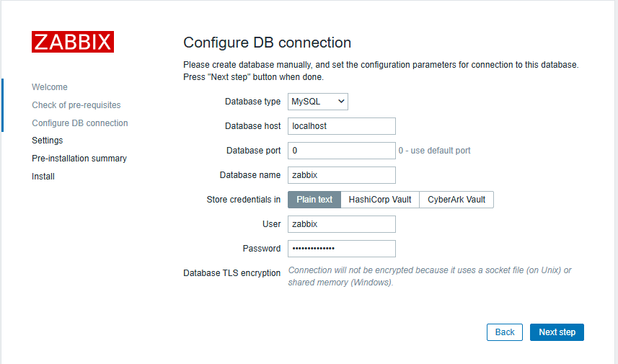This screenshot has width=618, height=364.
Task: Select the Database name input box
Action: pos(341,175)
